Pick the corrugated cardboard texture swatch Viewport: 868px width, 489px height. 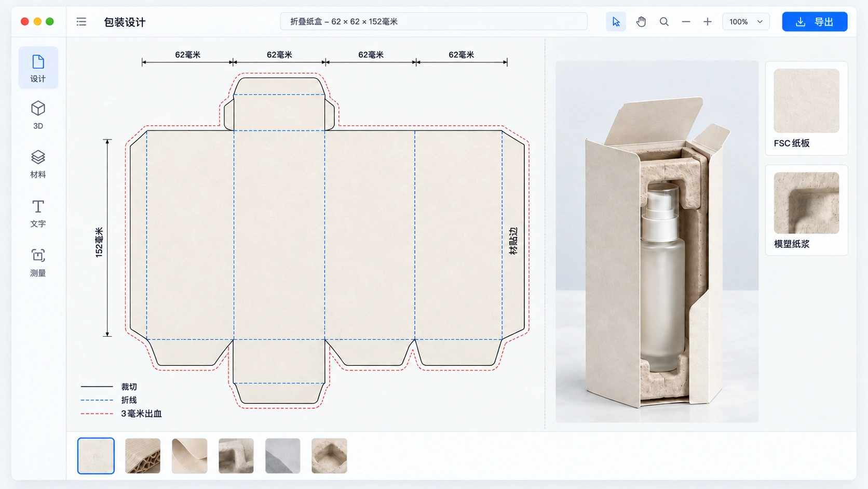(x=143, y=456)
